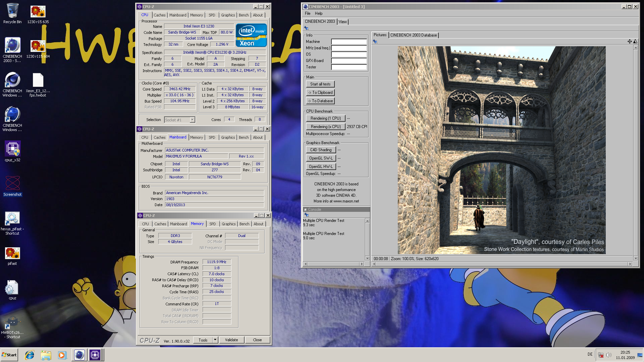Click the Intel Xeon logo in CPU-Z
Viewport: 644px width, 362px height.
click(251, 35)
